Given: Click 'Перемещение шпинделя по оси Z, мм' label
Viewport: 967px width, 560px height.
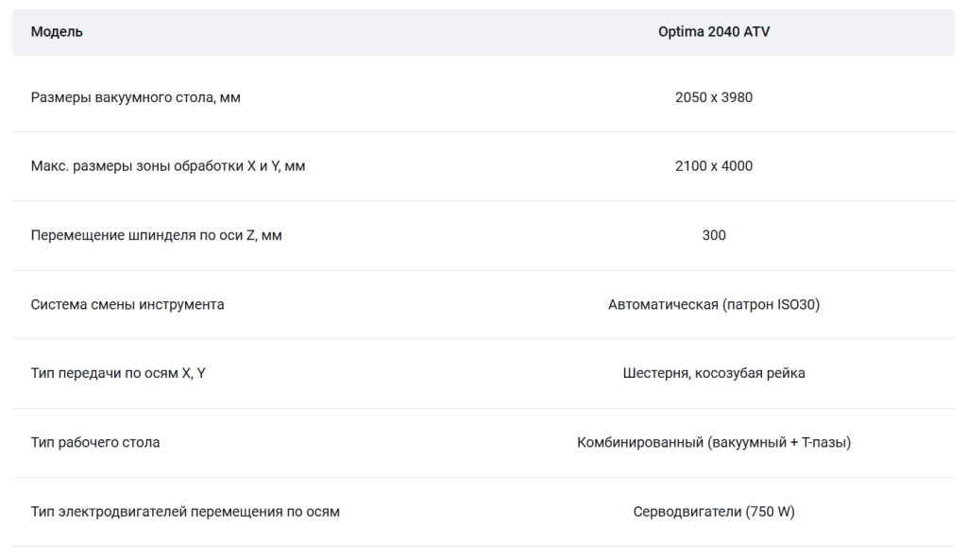Looking at the screenshot, I should (x=156, y=235).
